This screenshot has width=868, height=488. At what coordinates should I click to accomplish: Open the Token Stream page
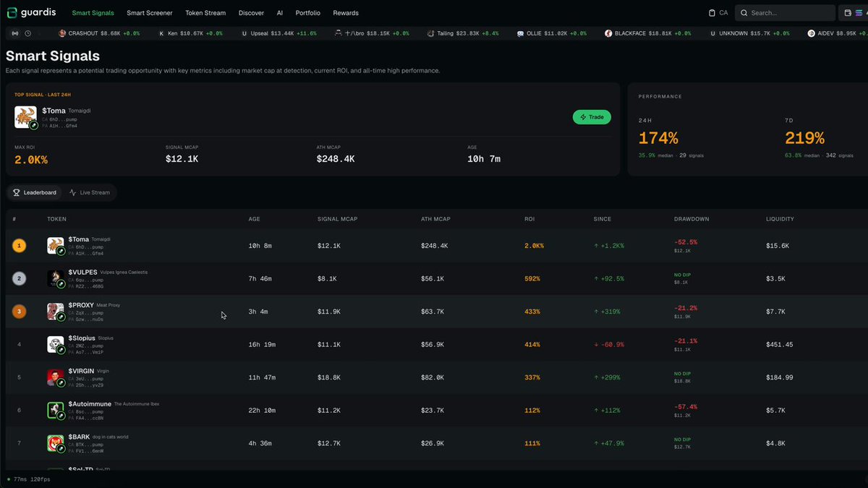coord(205,13)
